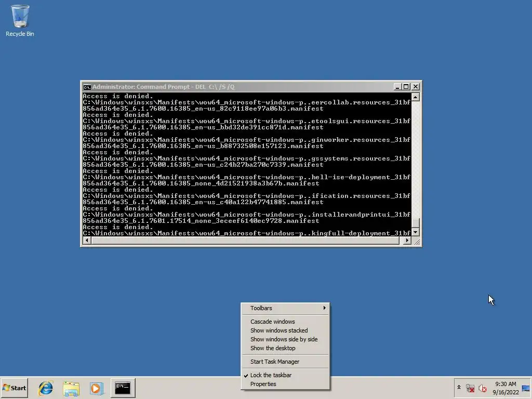Click the line ending bbd32de391cc871d.manifest
The height and width of the screenshot is (399, 532).
[x=203, y=127]
